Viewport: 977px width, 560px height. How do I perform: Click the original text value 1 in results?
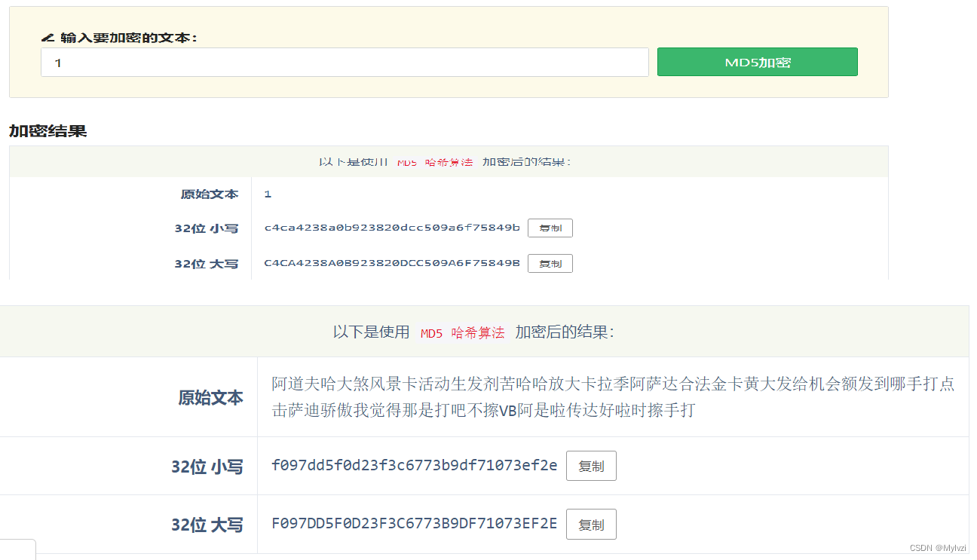click(x=268, y=194)
